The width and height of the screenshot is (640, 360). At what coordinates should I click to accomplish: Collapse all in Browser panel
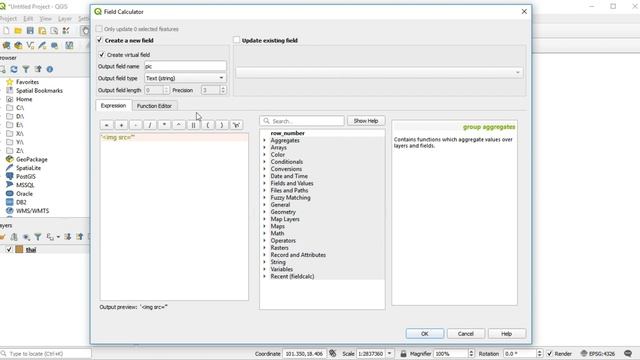coord(38,69)
